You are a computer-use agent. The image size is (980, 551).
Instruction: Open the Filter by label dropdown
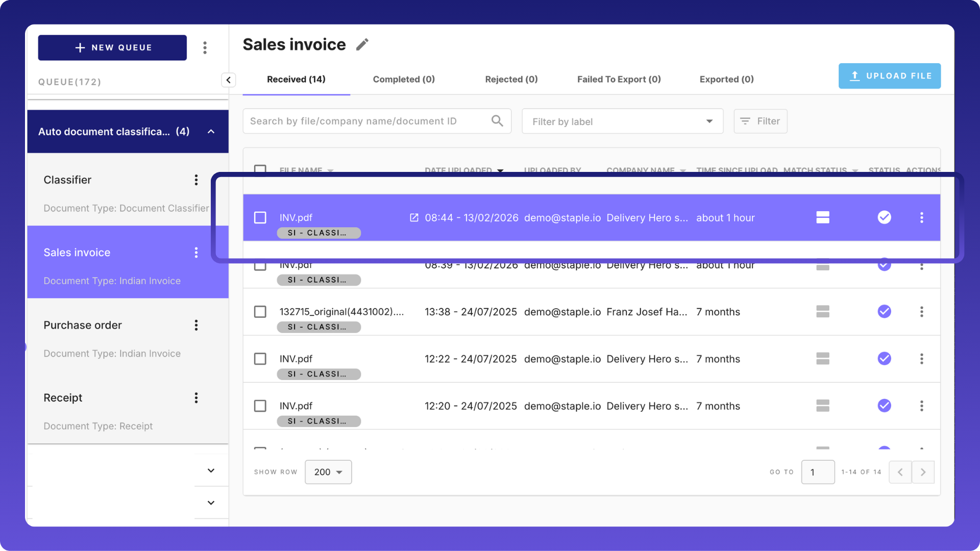(x=623, y=121)
